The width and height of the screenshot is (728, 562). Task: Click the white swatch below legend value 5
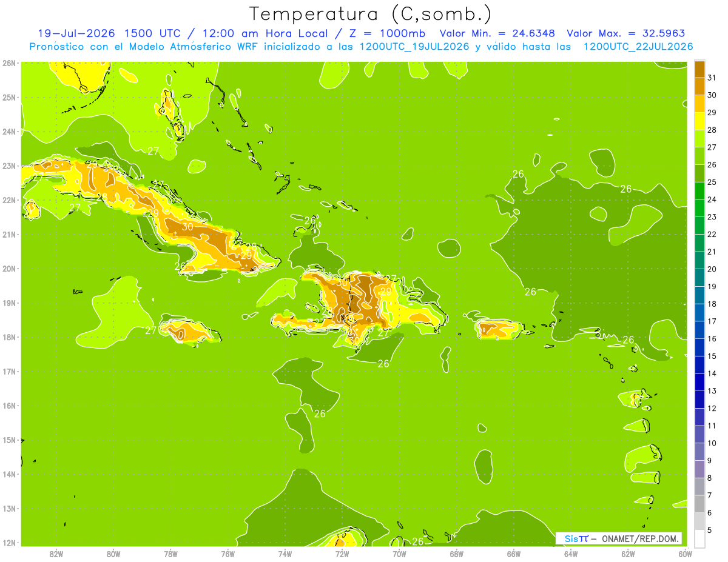699,538
